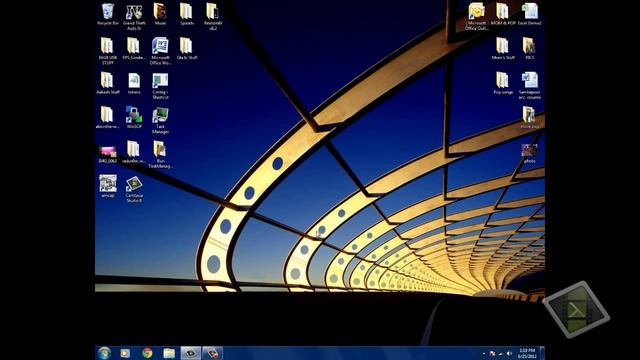Select the photo image file icon

click(529, 153)
